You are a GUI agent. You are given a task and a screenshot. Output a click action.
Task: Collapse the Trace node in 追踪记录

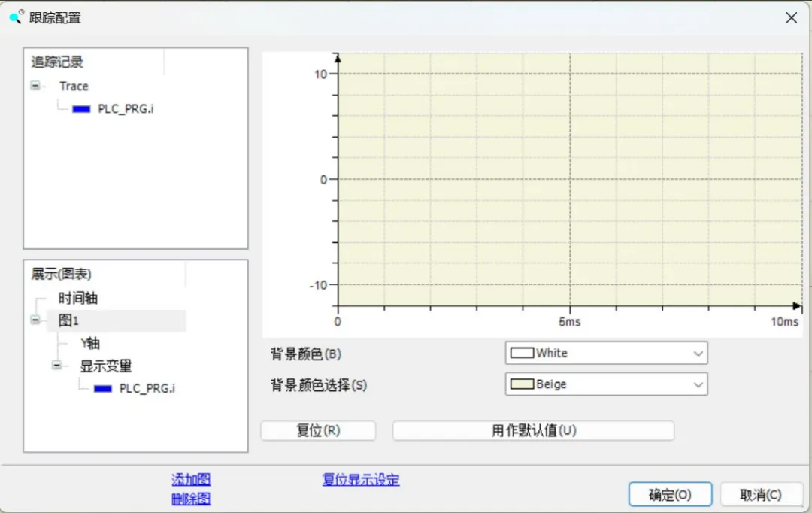(x=35, y=86)
